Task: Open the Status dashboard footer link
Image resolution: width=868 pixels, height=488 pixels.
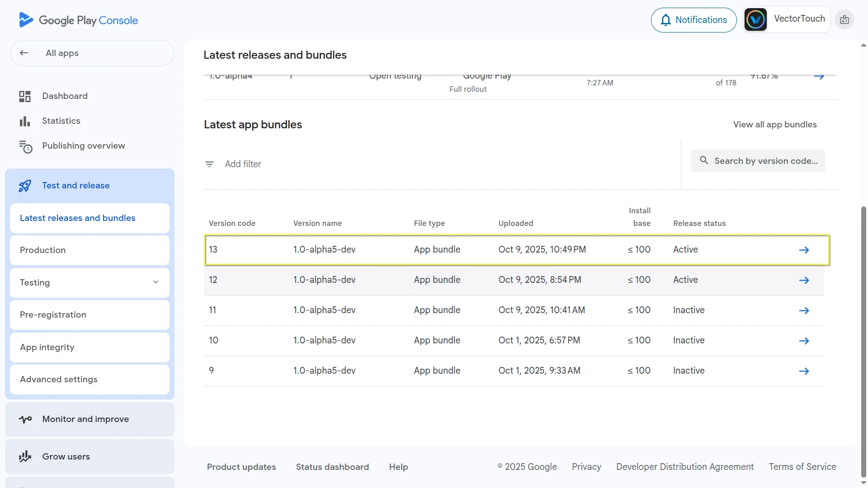Action: click(332, 467)
